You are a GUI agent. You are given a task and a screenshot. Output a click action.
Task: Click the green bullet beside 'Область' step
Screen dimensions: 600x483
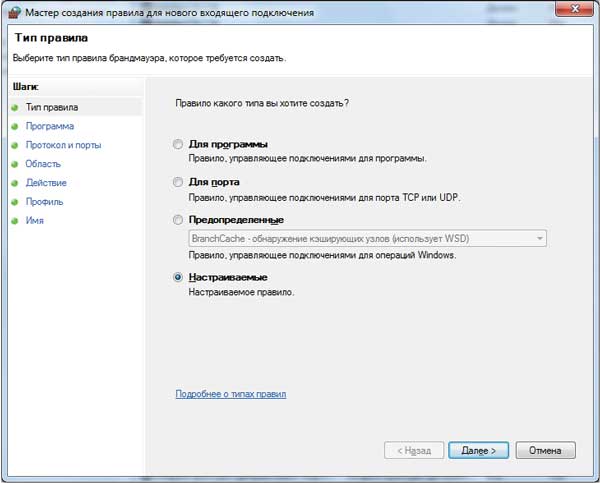pyautogui.click(x=16, y=164)
